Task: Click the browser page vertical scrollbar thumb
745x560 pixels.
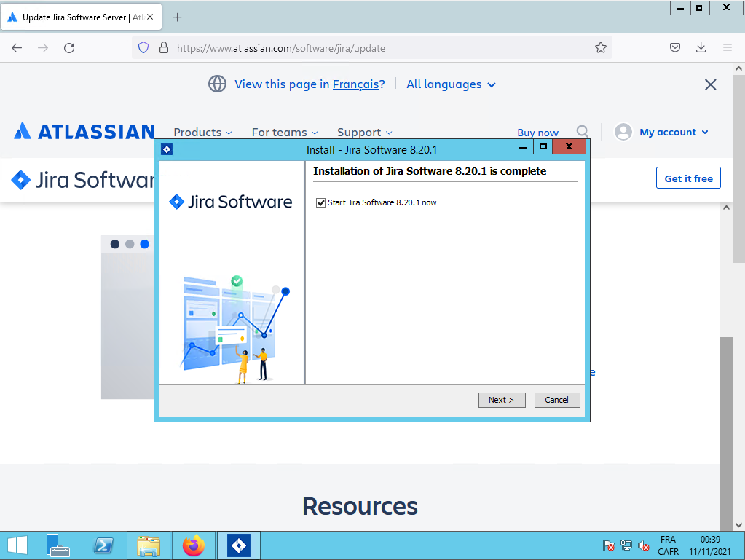Action: tap(738, 168)
